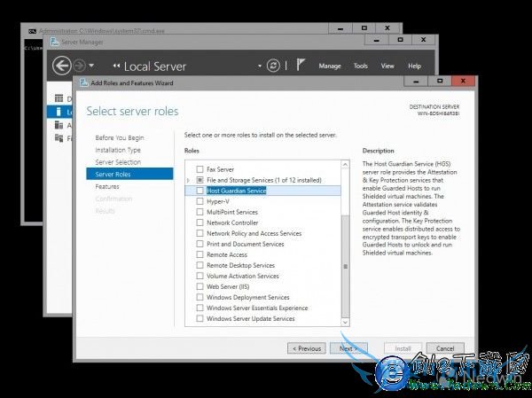Close the Add Roles and Features Wizard

[x=463, y=82]
